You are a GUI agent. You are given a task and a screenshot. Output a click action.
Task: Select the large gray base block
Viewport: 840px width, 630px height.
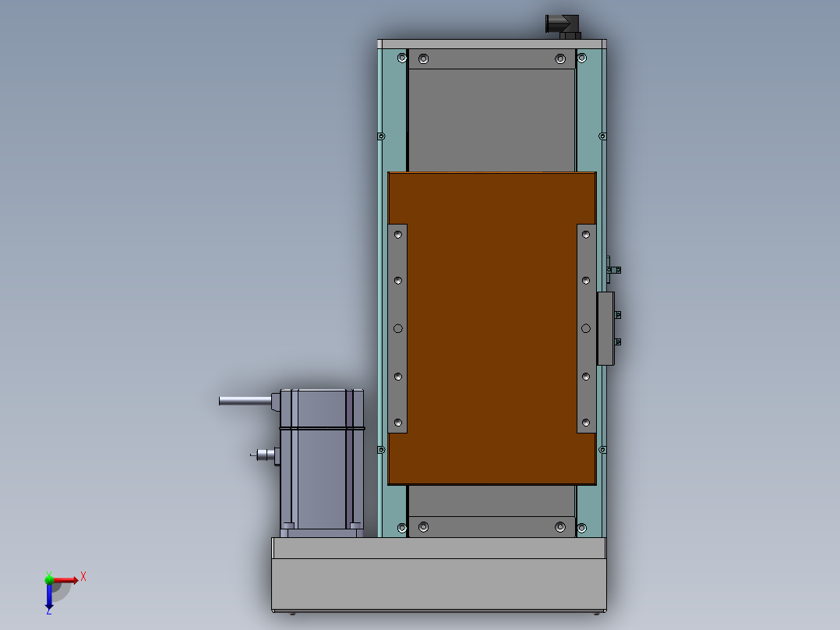point(439,574)
